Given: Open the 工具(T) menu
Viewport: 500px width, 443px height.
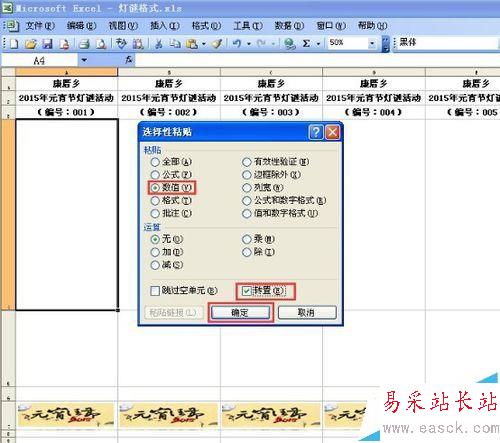Looking at the screenshot, I should click(x=248, y=26).
